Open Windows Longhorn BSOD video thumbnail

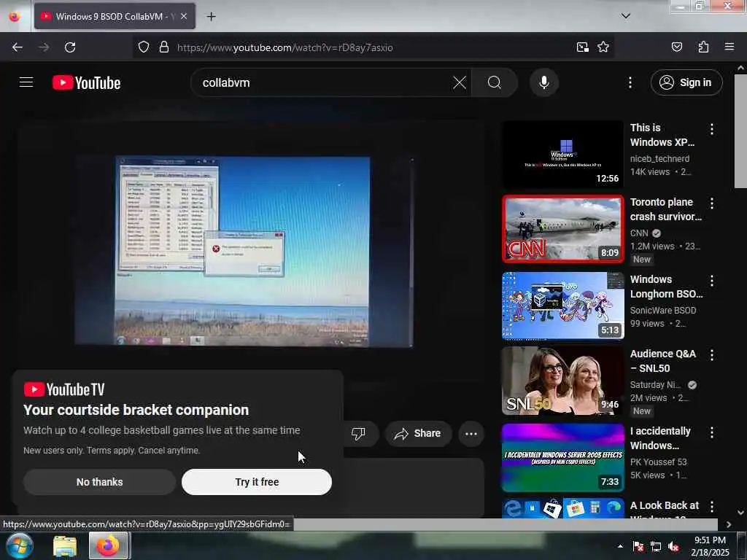coord(562,306)
